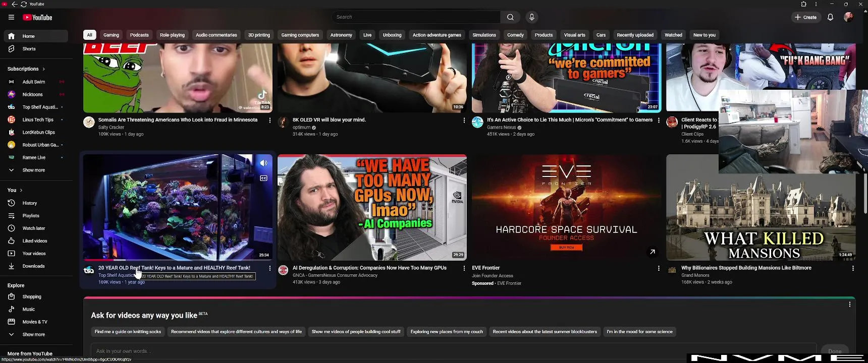The width and height of the screenshot is (868, 363).
Task: Open the hamburger guide menu
Action: click(11, 17)
